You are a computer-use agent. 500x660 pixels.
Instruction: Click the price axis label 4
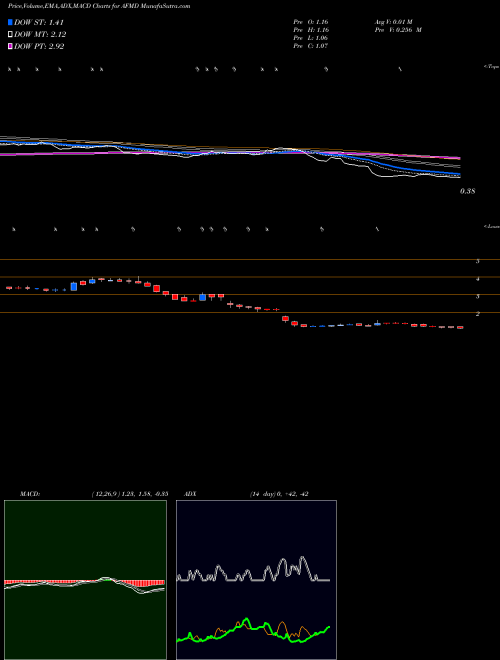click(x=478, y=279)
